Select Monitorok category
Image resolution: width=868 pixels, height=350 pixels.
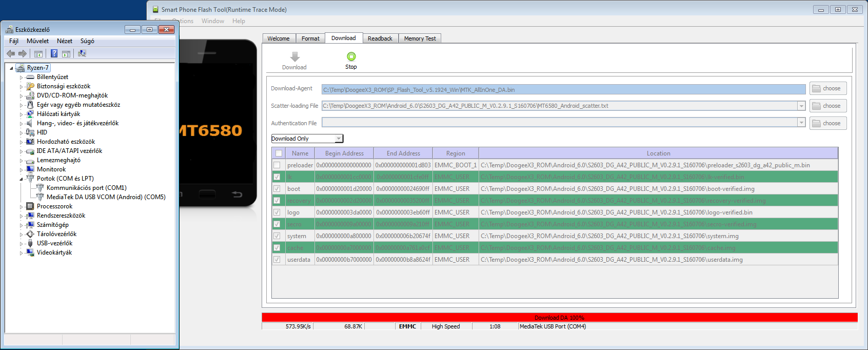point(51,169)
